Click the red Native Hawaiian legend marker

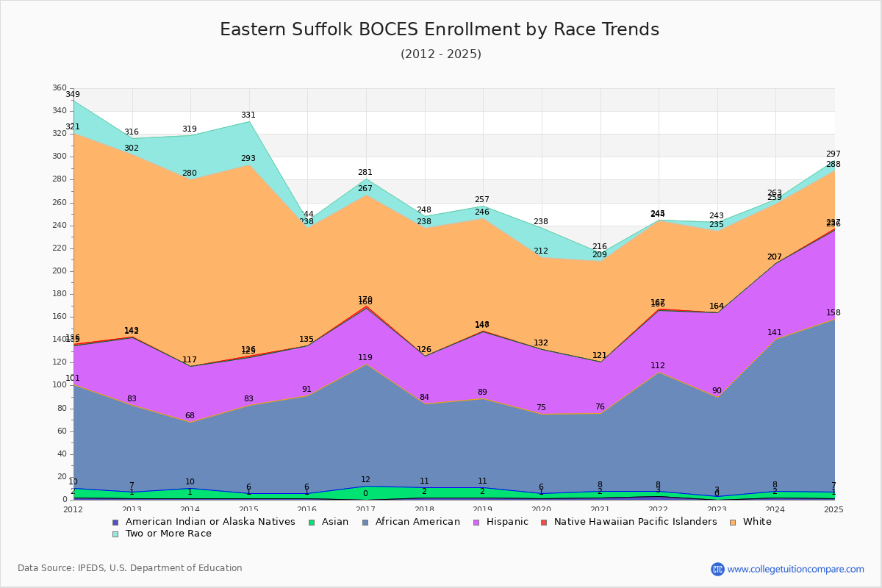point(543,523)
